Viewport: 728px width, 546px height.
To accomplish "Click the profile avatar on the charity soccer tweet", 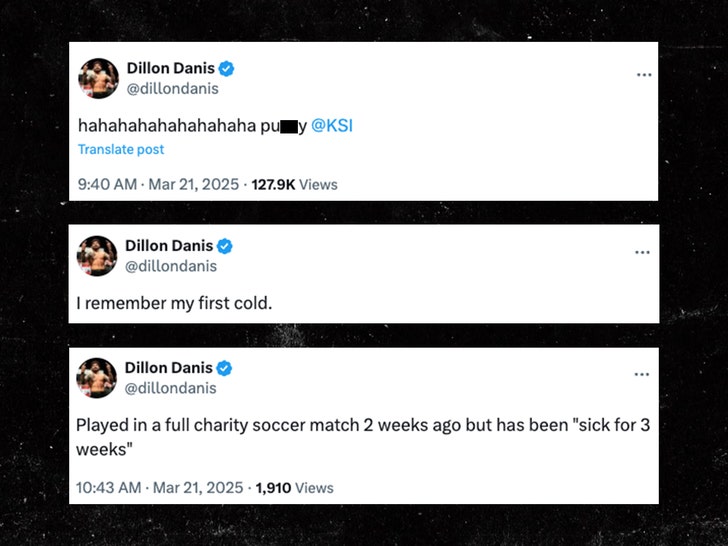I will point(97,378).
